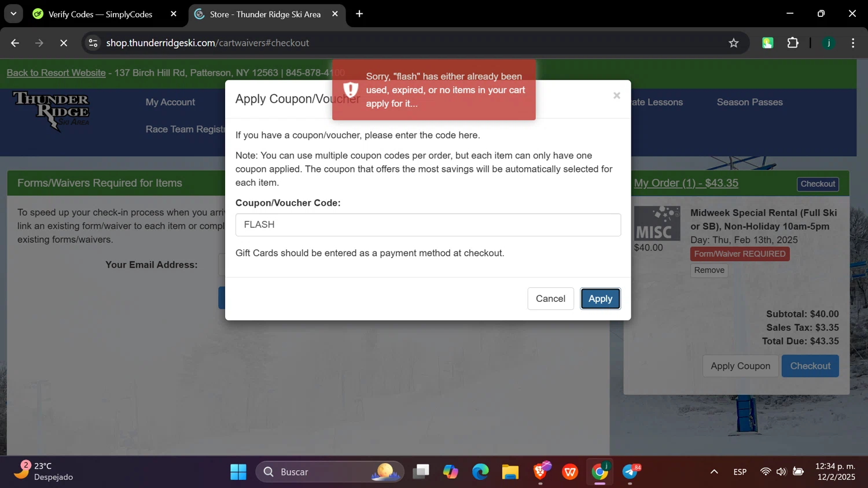Click the Coupon/Voucher Code input field
868x488 pixels.
(x=428, y=225)
